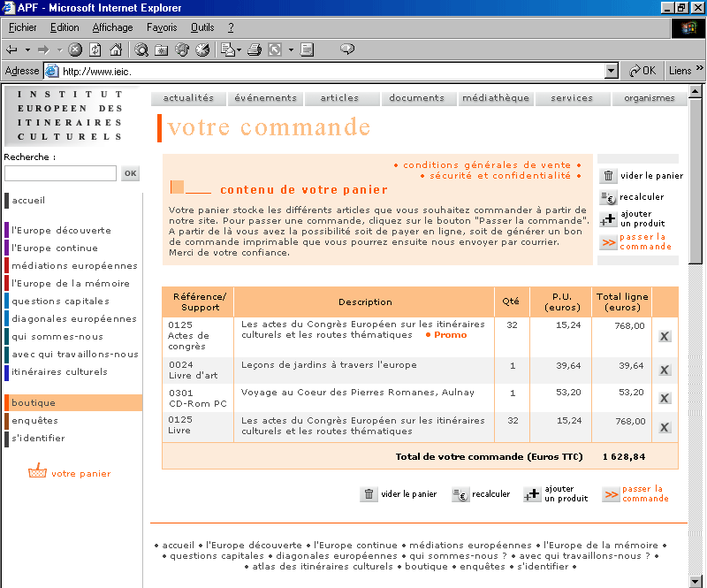This screenshot has width=707, height=588.
Task: Expand the address bar dropdown arrow
Action: [x=612, y=71]
